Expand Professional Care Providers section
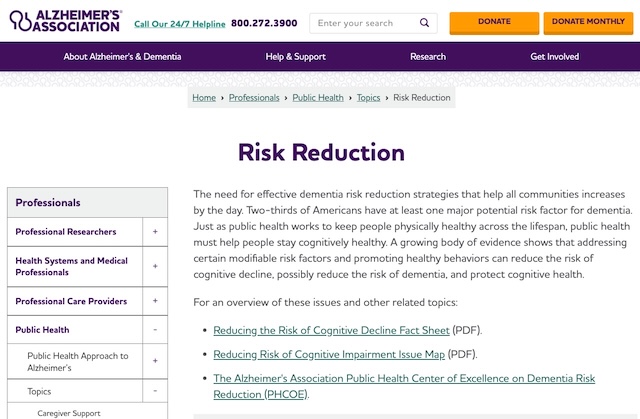Image resolution: width=640 pixels, height=419 pixels. pos(155,301)
